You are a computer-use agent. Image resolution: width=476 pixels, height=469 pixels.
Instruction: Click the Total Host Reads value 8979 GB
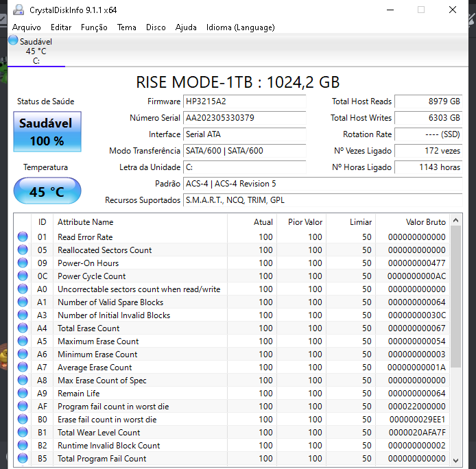[429, 101]
